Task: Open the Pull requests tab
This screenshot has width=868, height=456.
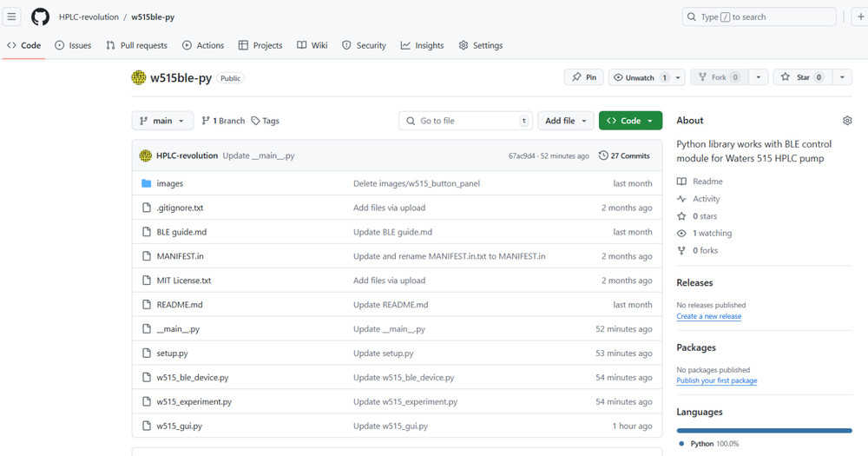Action: tap(136, 45)
